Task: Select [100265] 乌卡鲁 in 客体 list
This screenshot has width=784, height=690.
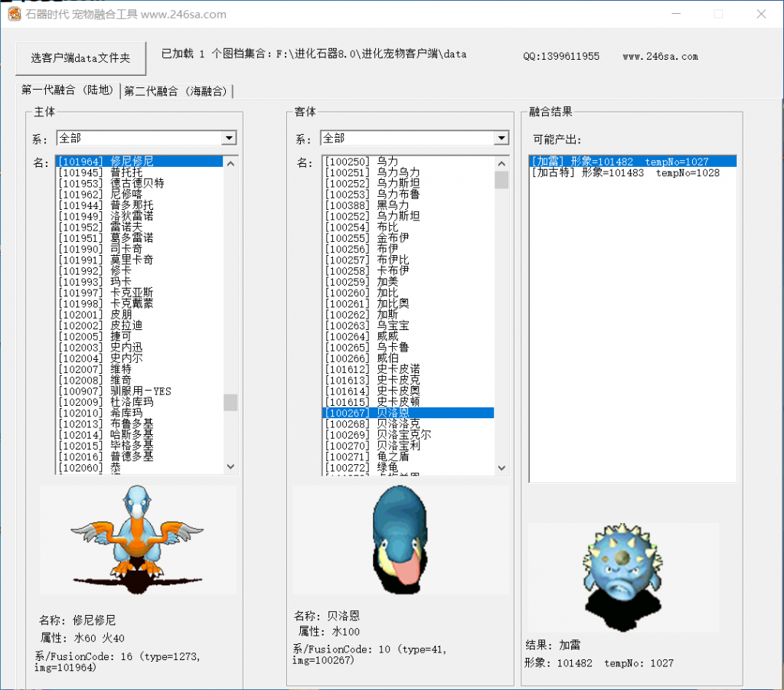Action: [409, 348]
